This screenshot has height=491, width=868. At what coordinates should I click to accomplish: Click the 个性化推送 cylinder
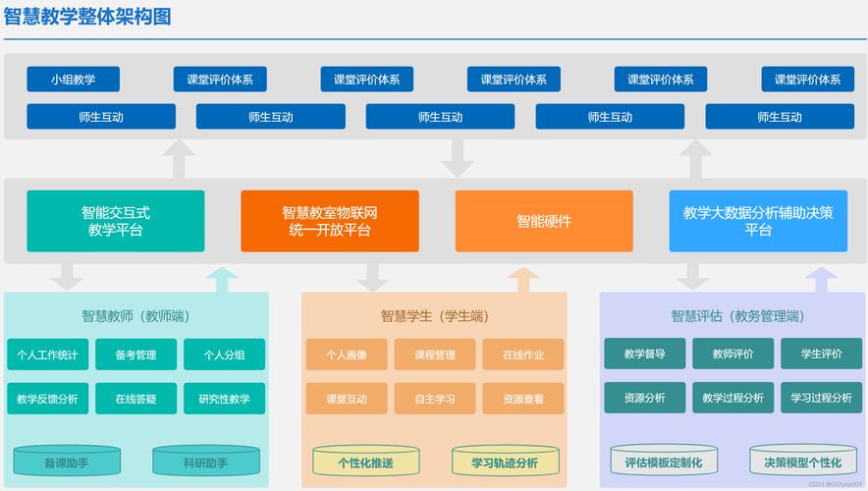point(366,461)
